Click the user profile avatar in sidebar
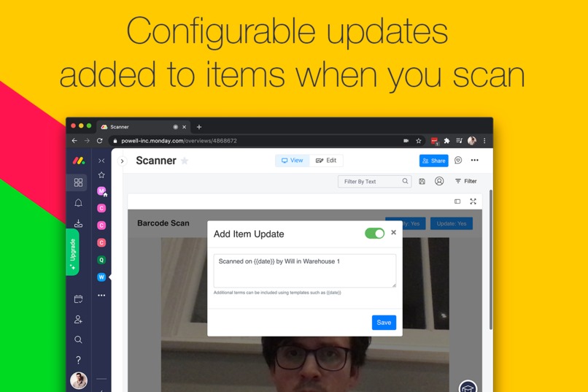The height and width of the screenshot is (392, 588). (x=79, y=380)
